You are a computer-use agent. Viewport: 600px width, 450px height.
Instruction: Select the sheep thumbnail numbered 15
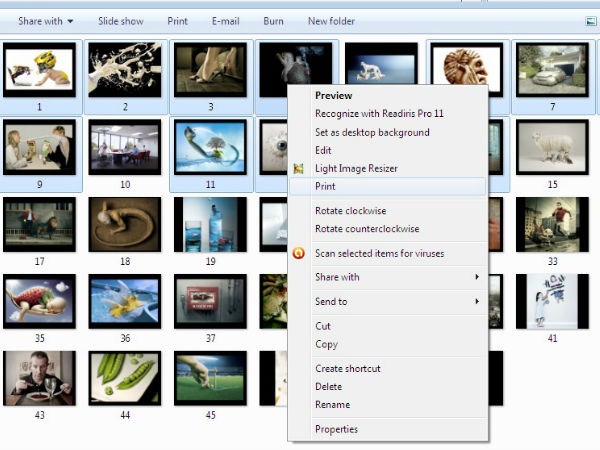[x=551, y=147]
